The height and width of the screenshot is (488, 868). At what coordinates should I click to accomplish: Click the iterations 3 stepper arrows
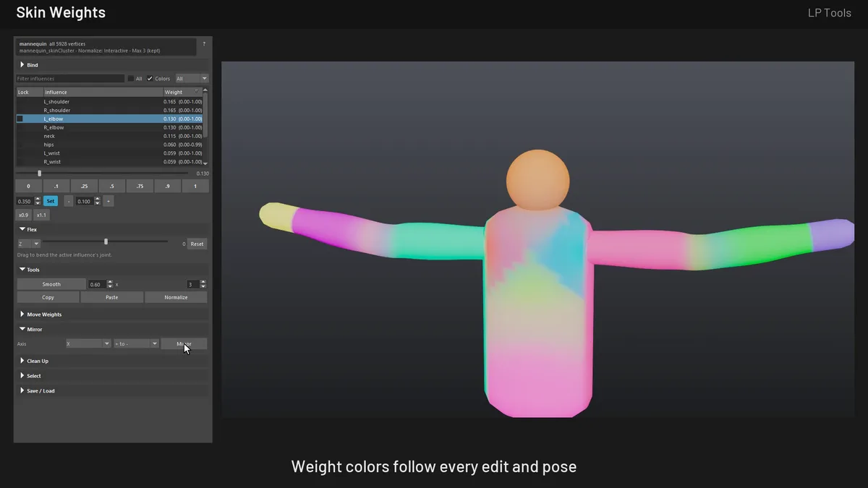tap(203, 285)
